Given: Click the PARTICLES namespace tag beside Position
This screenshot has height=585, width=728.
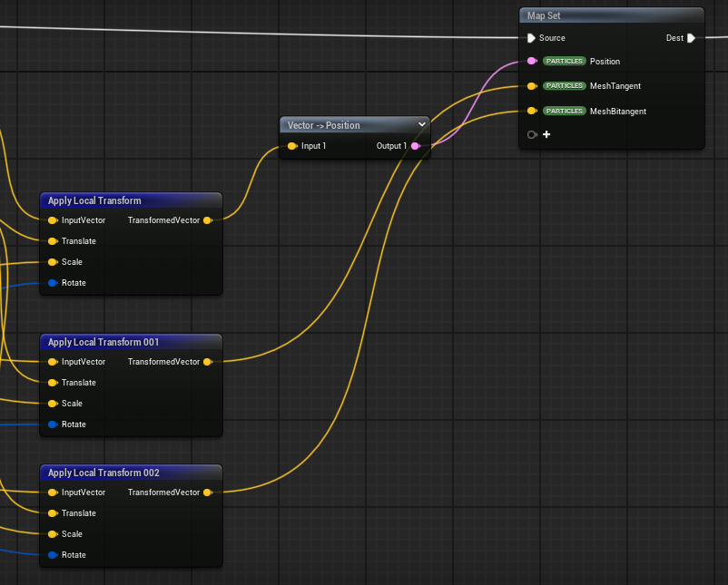Looking at the screenshot, I should click(x=564, y=62).
